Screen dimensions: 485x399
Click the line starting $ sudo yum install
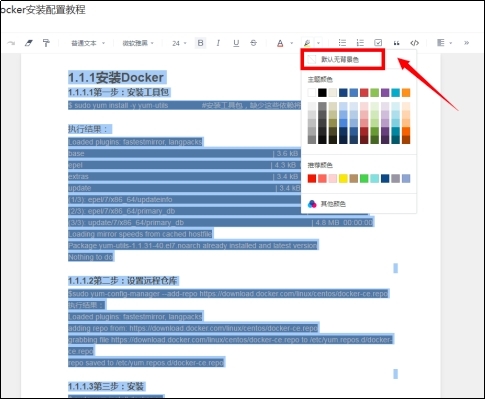(x=184, y=106)
